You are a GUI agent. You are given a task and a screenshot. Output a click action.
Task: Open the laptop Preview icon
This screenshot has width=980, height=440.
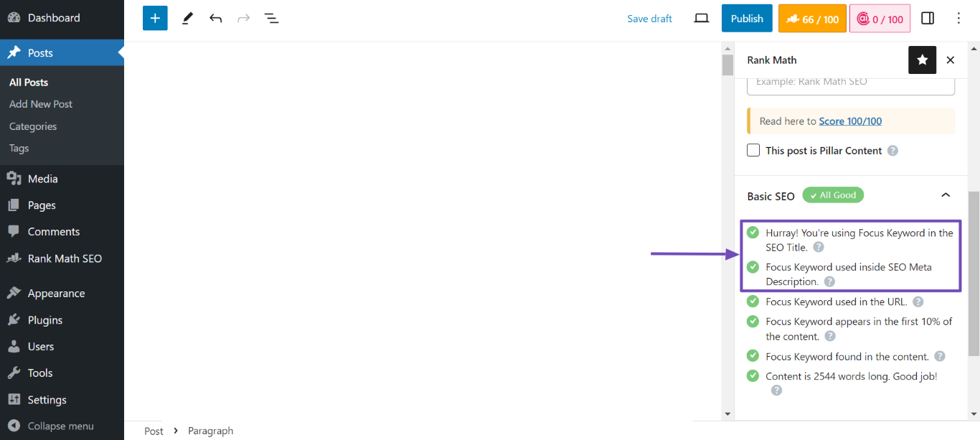click(702, 19)
